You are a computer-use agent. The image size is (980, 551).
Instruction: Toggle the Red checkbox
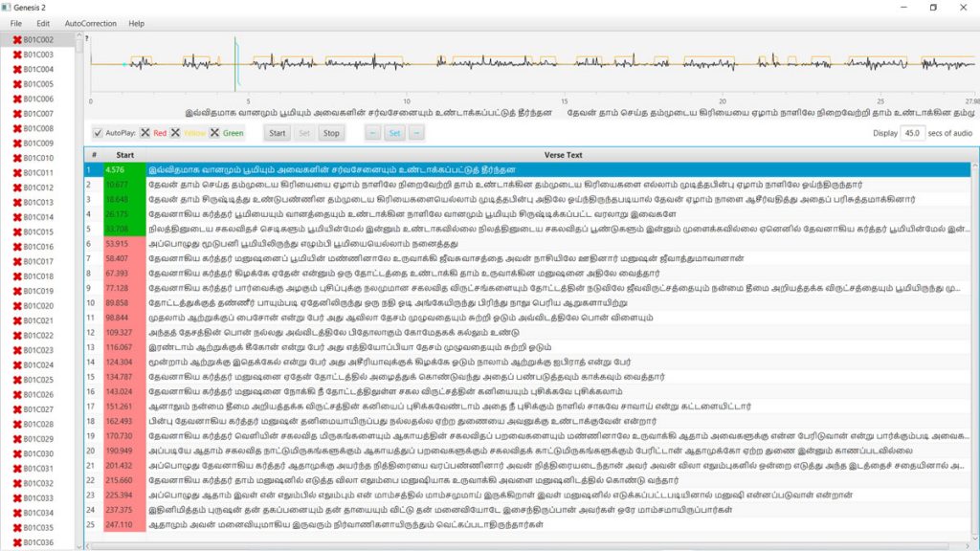(145, 133)
